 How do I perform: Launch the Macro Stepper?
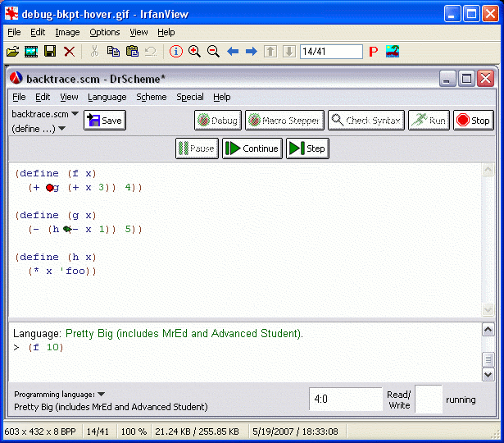click(x=284, y=121)
